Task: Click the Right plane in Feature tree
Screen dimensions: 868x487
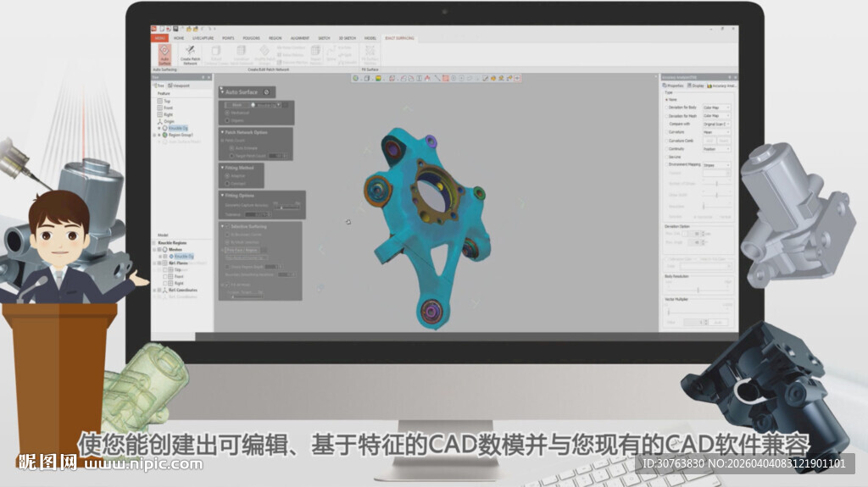Action: (169, 114)
